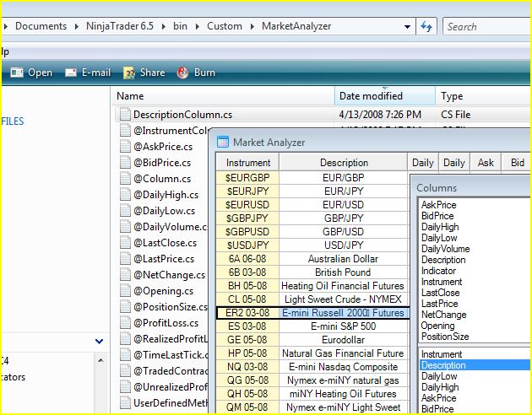
Task: Click the Market Analyzer window icon
Action: (x=223, y=142)
